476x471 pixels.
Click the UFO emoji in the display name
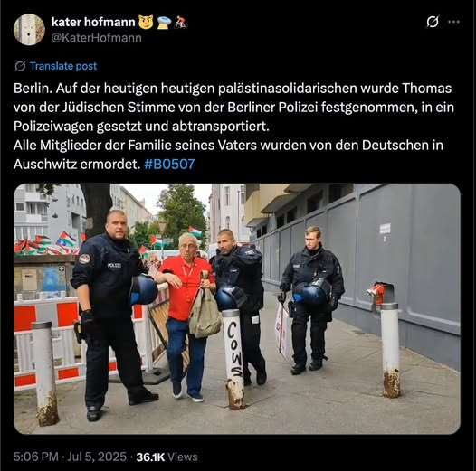[164, 23]
